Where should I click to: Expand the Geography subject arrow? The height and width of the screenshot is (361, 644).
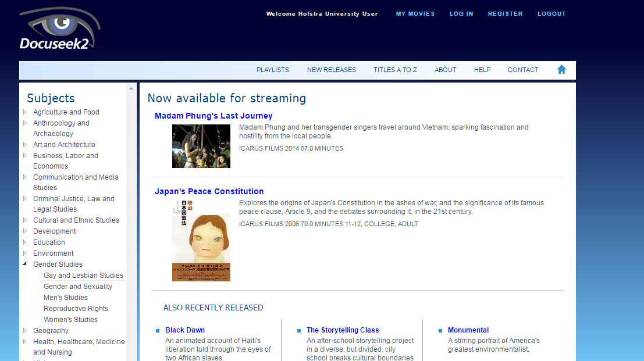click(x=24, y=331)
